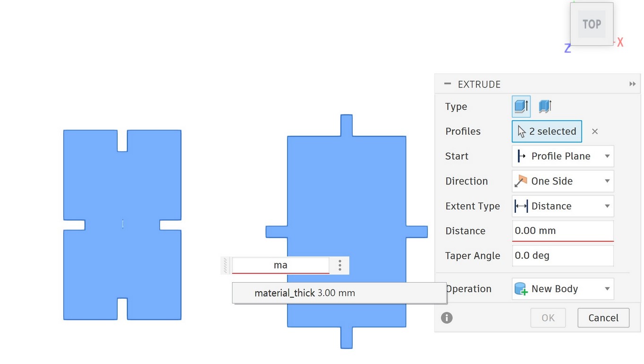Open the Operation New Body dropdown
Image resolution: width=644 pixels, height=364 pixels.
point(563,289)
